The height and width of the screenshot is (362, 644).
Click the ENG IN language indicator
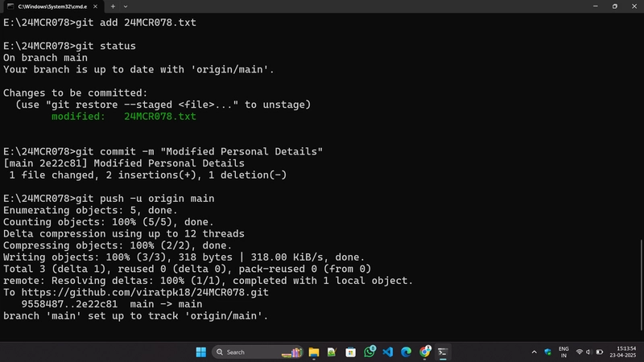pyautogui.click(x=563, y=352)
